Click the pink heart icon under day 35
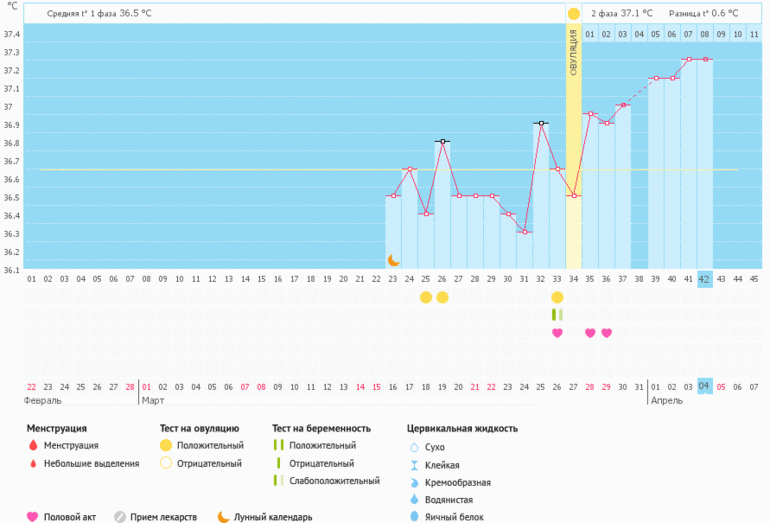The image size is (770, 523). coord(590,333)
